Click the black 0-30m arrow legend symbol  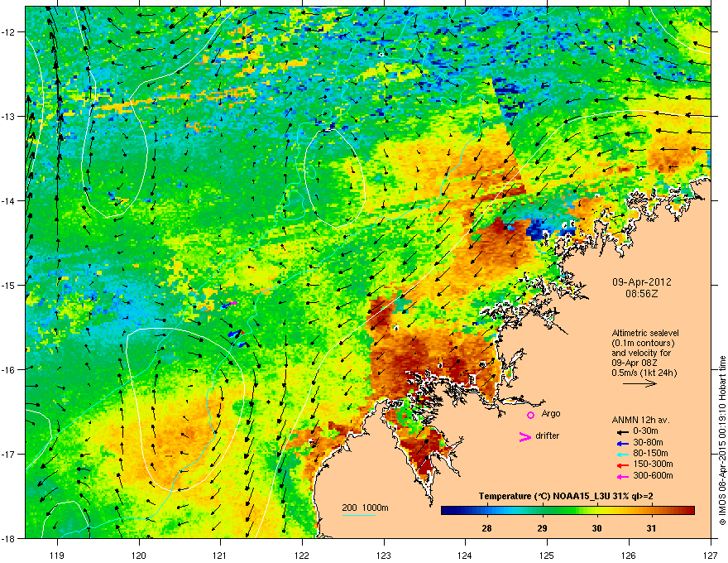(x=622, y=431)
